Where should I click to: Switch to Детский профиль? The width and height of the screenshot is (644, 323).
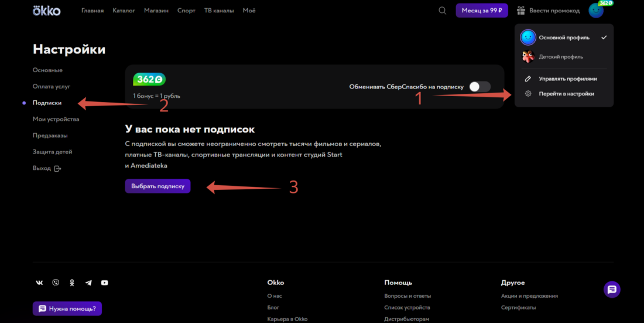pyautogui.click(x=560, y=57)
